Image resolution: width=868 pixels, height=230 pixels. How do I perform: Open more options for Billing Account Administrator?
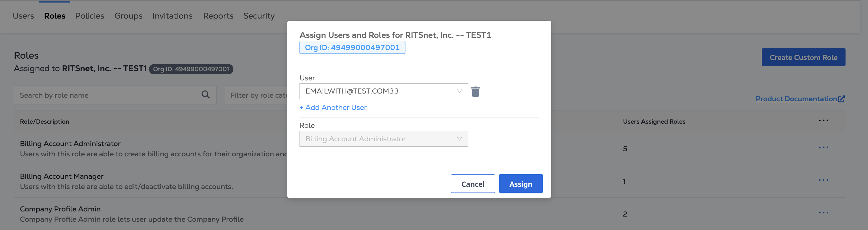823,148
